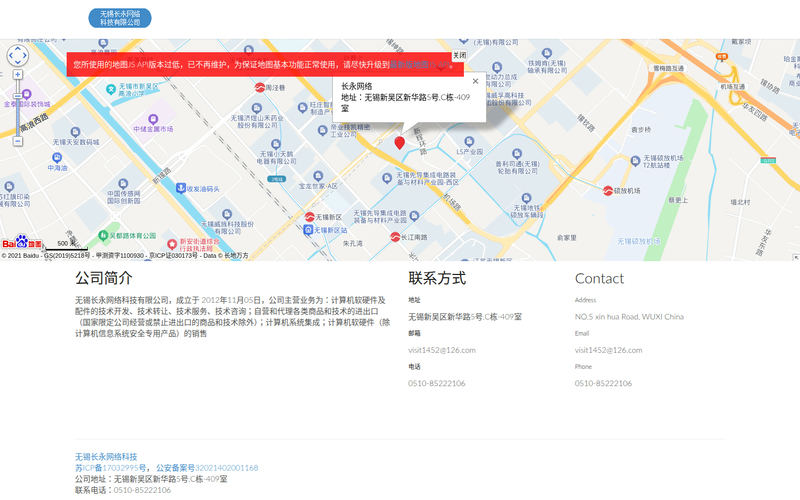
Task: Click the 无锡小天鹅电器有限公司 building icon
Action: [276, 144]
